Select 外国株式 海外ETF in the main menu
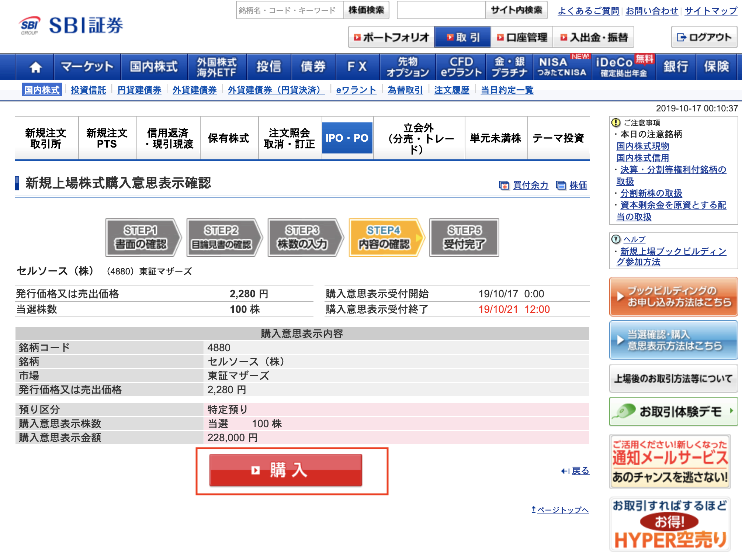742x560 pixels. pos(217,67)
